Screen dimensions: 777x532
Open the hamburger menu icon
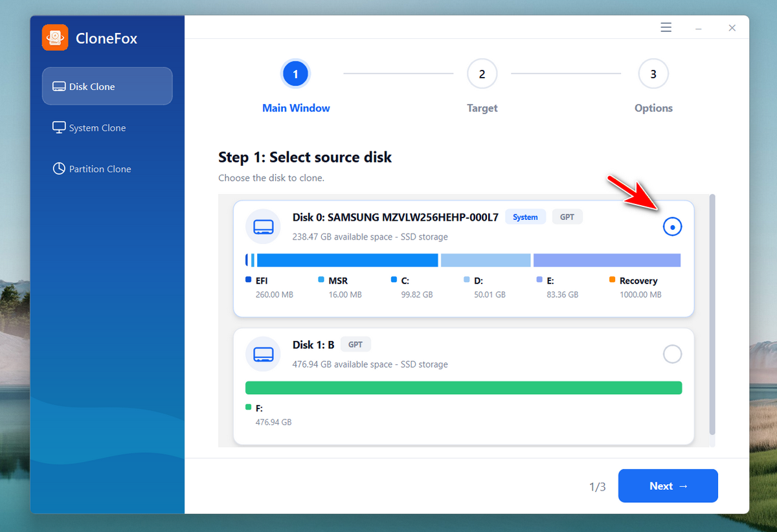pyautogui.click(x=666, y=27)
